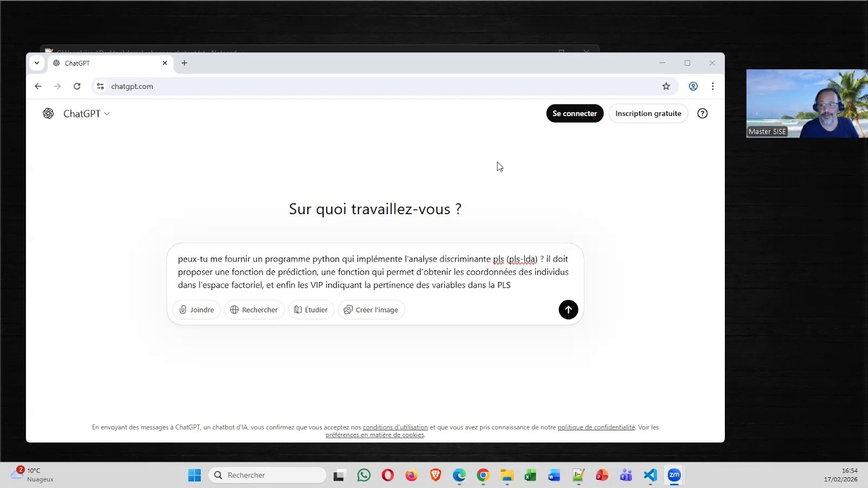Switch to Zoom on taskbar

[x=674, y=475]
